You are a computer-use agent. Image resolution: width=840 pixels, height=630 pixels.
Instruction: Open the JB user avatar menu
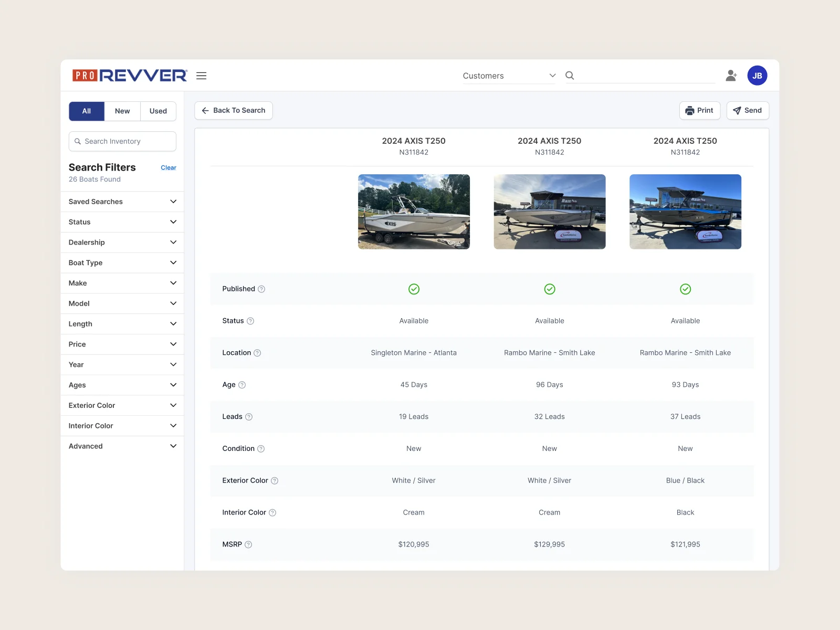tap(757, 76)
